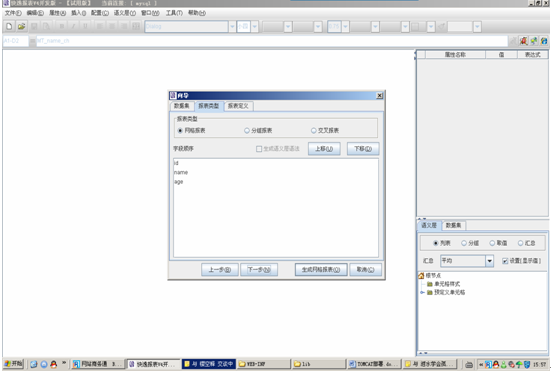
Task: Click the 下移 button
Action: pyautogui.click(x=363, y=149)
